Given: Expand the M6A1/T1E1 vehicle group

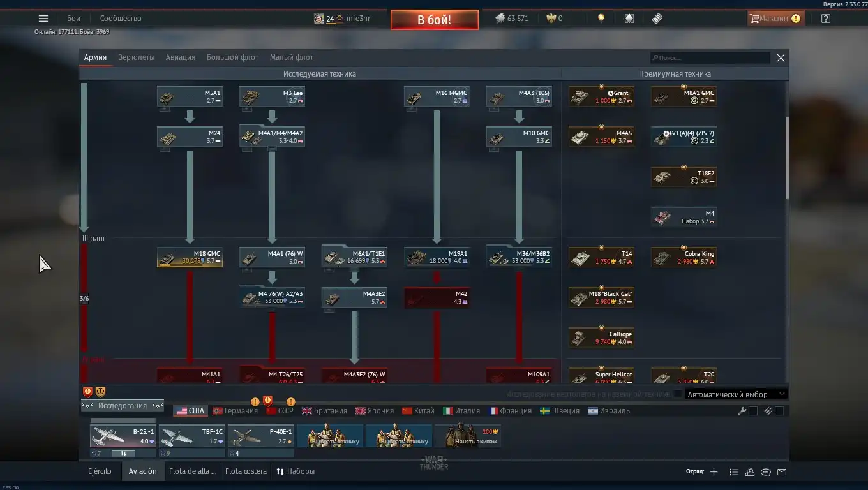Looking at the screenshot, I should pos(354,257).
